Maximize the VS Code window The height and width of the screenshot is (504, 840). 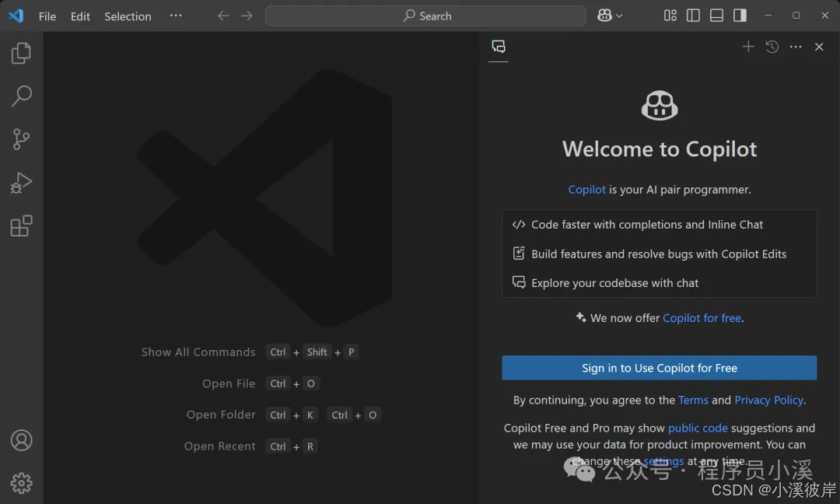coord(796,16)
